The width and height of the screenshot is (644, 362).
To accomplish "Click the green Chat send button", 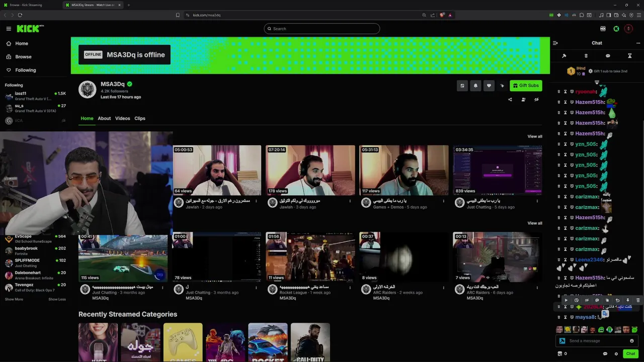I will 630,354.
